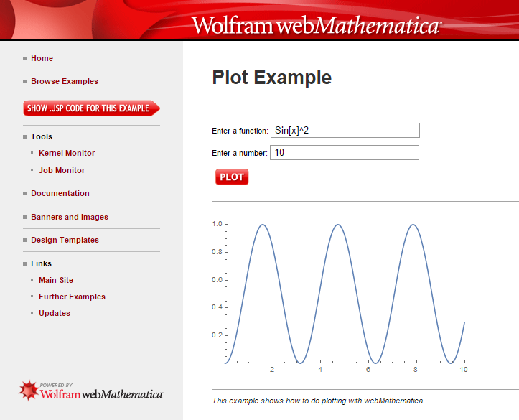The width and height of the screenshot is (519, 420).
Task: Open the Home link in sidebar
Action: [x=42, y=58]
